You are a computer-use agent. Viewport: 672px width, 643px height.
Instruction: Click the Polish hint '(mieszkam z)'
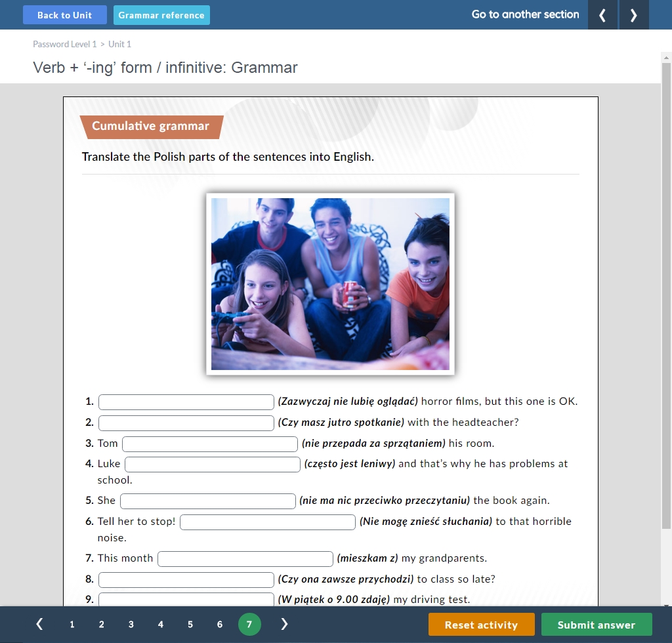click(x=367, y=558)
